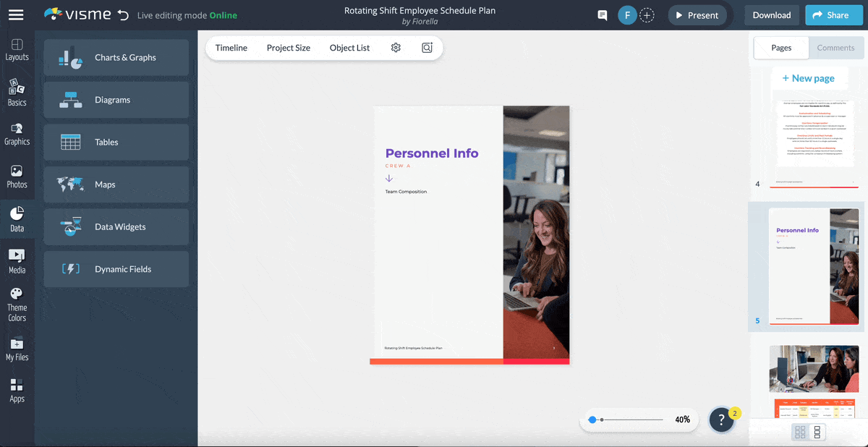This screenshot has width=868, height=447.
Task: Open the preview magnifier icon
Action: pyautogui.click(x=427, y=47)
